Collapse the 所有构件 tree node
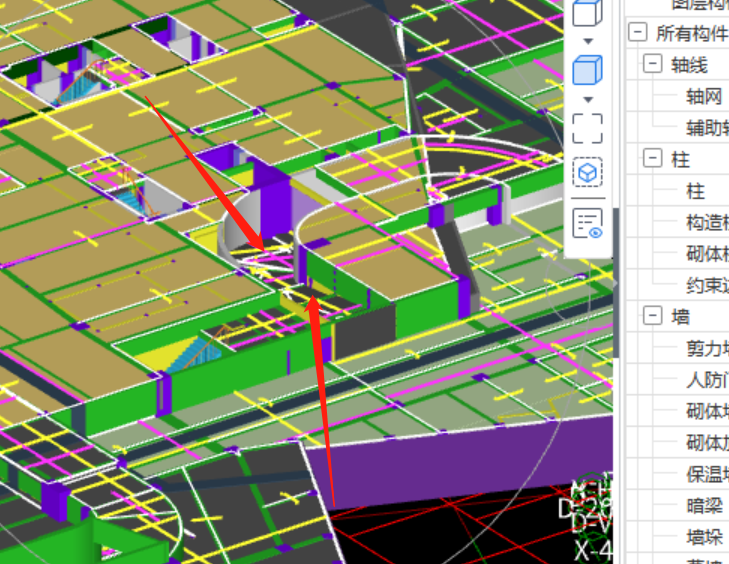The height and width of the screenshot is (564, 729). [637, 32]
